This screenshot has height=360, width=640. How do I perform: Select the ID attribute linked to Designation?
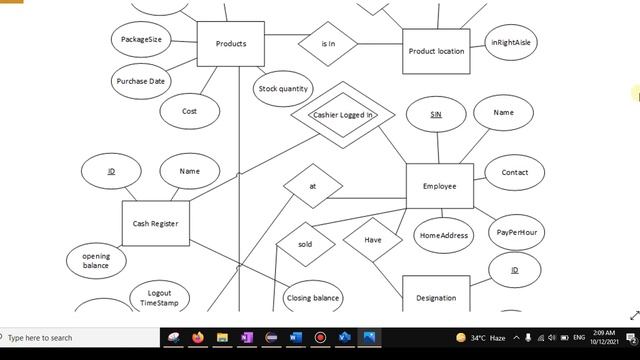pos(514,270)
